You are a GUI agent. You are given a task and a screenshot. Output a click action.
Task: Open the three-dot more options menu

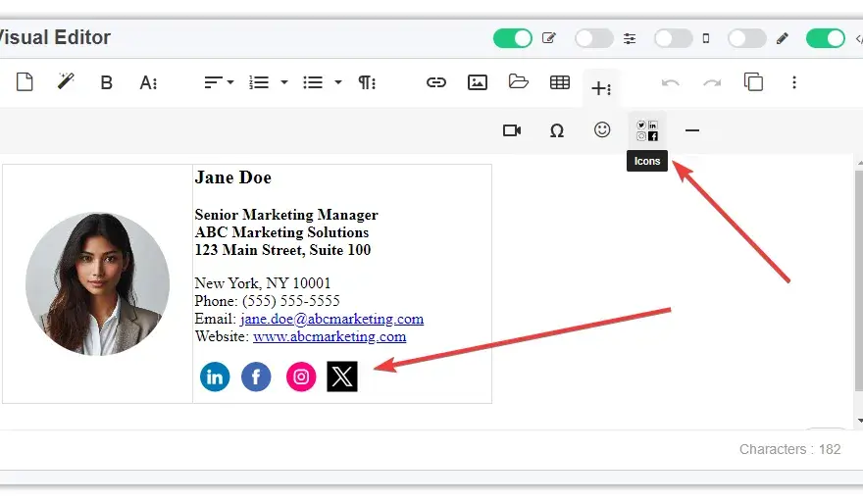click(x=794, y=82)
